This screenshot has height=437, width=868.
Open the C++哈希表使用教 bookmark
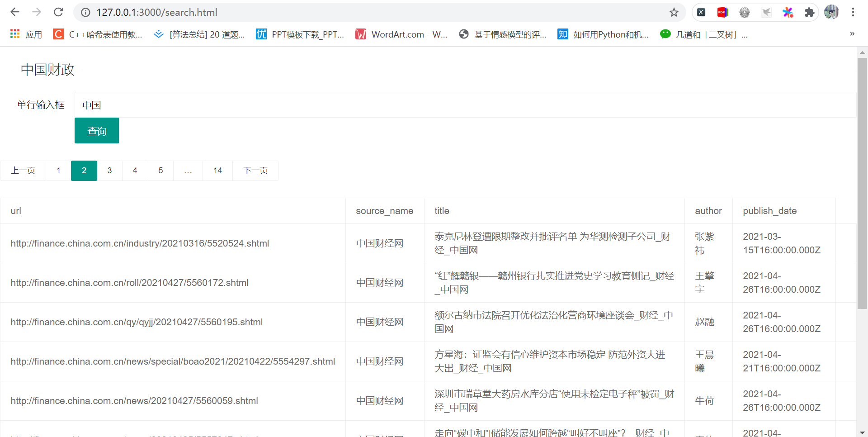pyautogui.click(x=98, y=34)
